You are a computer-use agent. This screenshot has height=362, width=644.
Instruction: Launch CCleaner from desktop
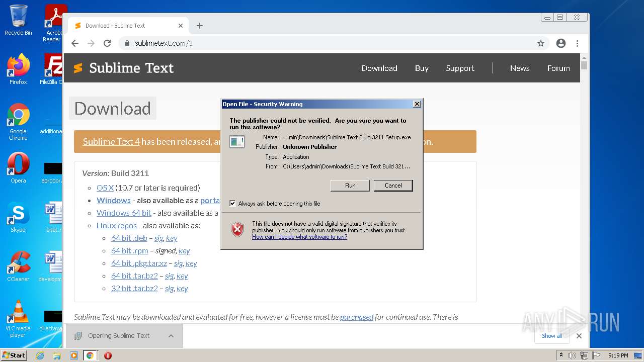(x=18, y=266)
